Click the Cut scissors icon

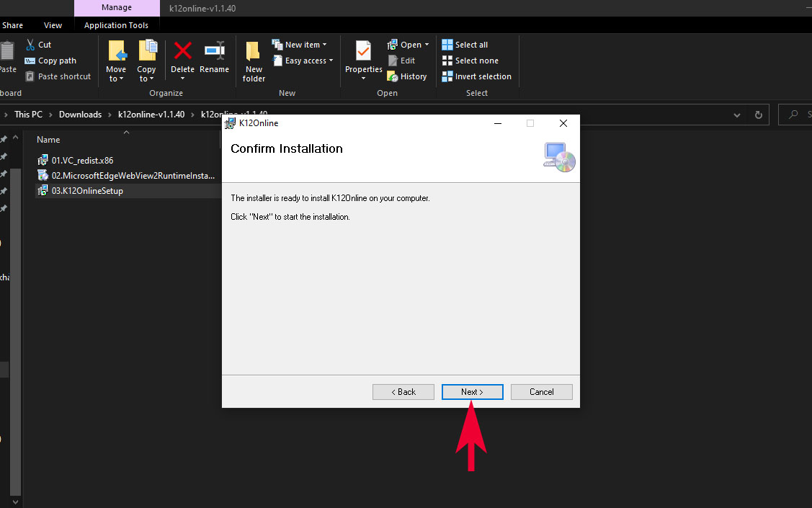tap(31, 45)
